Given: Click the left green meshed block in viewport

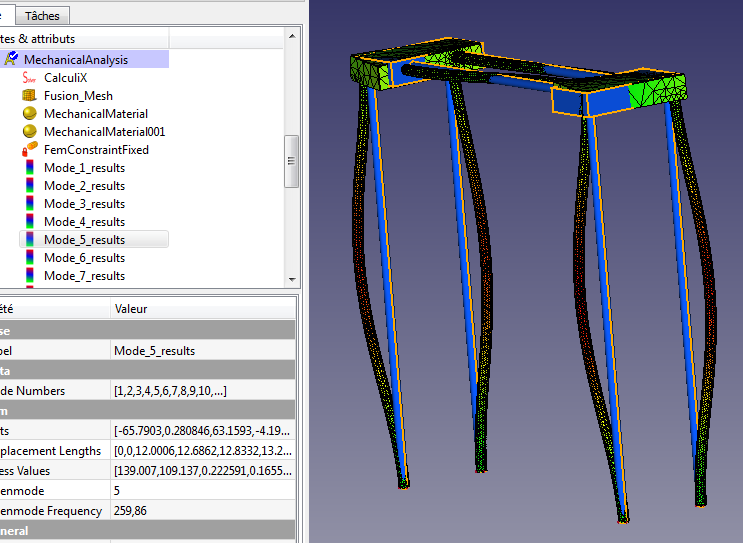Looking at the screenshot, I should [x=370, y=73].
